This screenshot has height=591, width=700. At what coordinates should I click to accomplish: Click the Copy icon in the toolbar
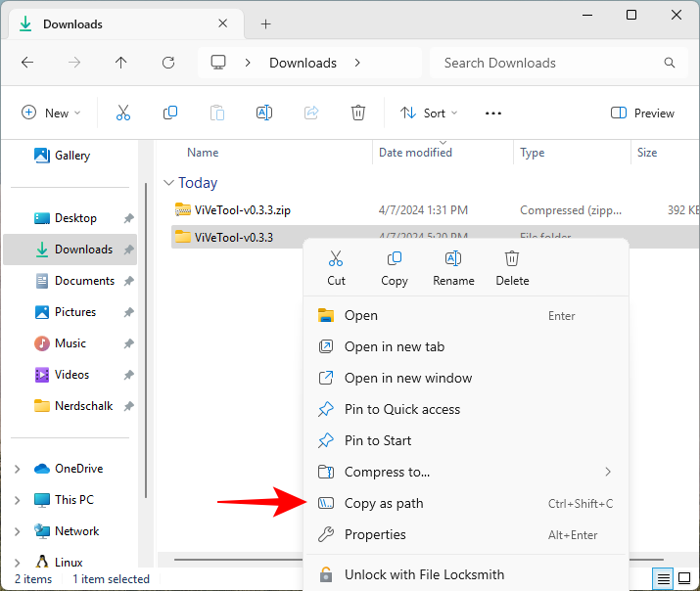pyautogui.click(x=170, y=113)
